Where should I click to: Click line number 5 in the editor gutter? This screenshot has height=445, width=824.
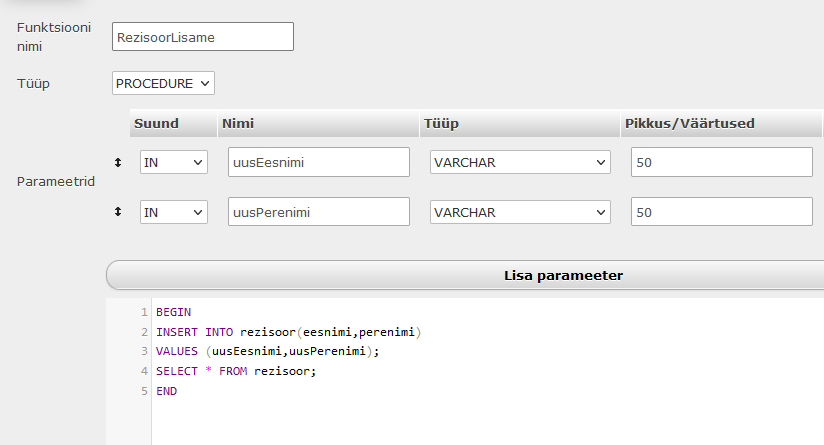(x=145, y=391)
